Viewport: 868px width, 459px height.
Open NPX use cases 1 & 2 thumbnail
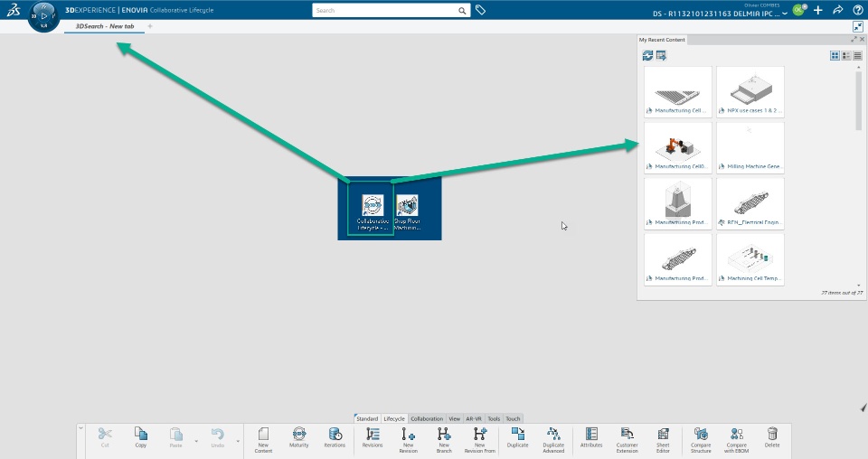tap(750, 92)
